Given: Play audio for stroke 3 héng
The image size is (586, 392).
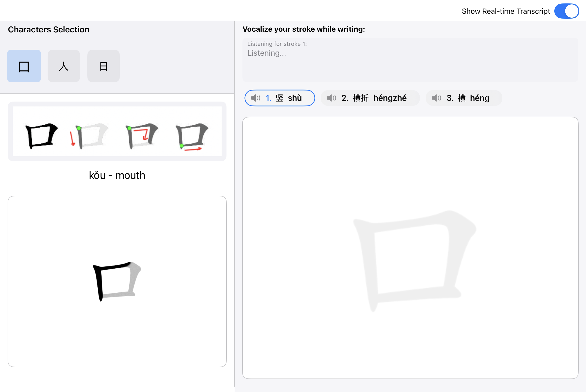Looking at the screenshot, I should 437,98.
